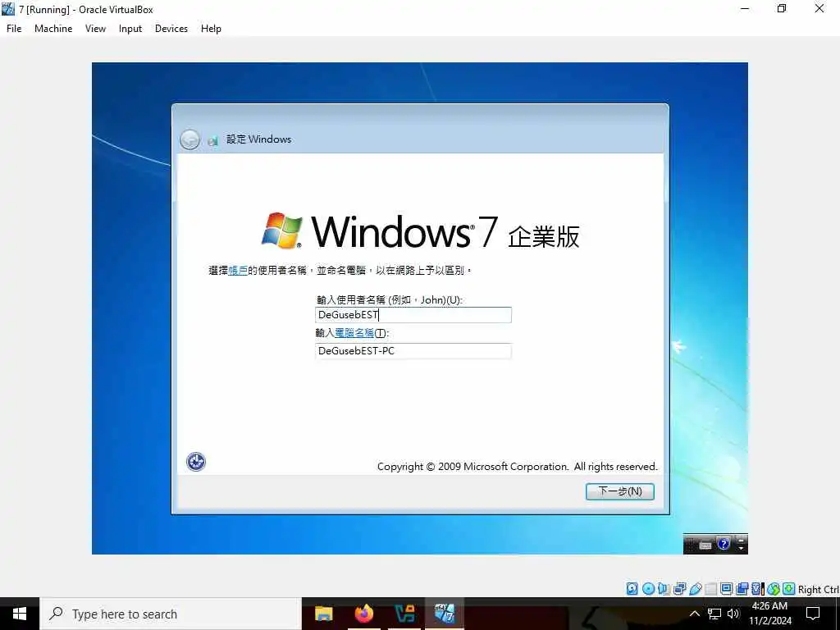Image resolution: width=840 pixels, height=630 pixels.
Task: Click the back arrow in Windows setup dialog
Action: [x=189, y=139]
